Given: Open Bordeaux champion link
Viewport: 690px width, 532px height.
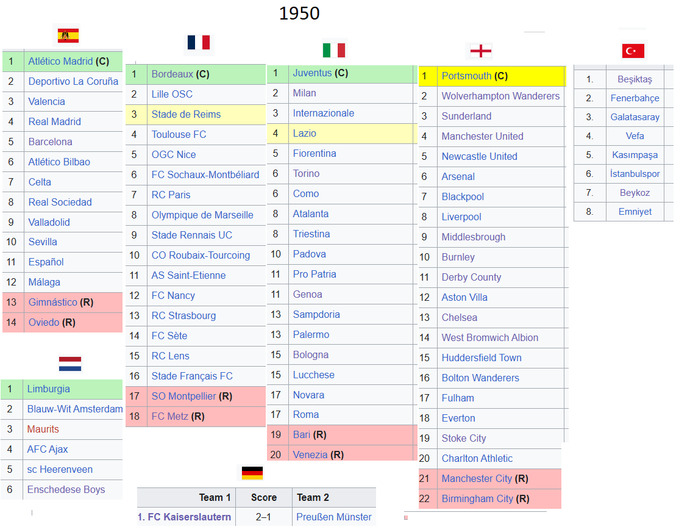Looking at the screenshot, I should point(172,74).
